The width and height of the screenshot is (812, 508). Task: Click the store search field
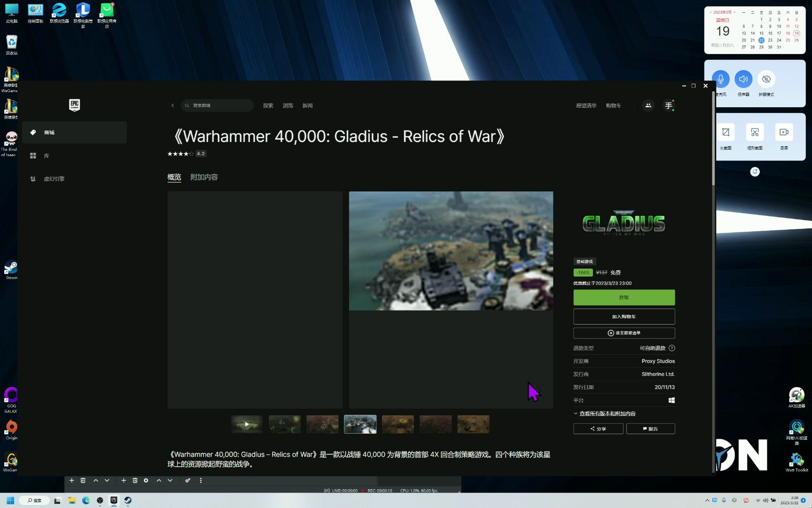pos(217,105)
